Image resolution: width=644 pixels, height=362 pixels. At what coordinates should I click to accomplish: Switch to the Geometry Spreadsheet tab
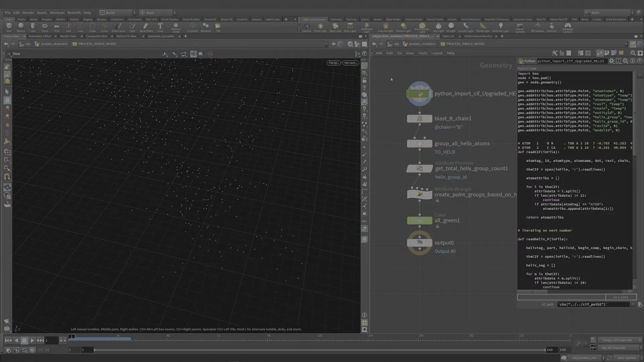162,36
